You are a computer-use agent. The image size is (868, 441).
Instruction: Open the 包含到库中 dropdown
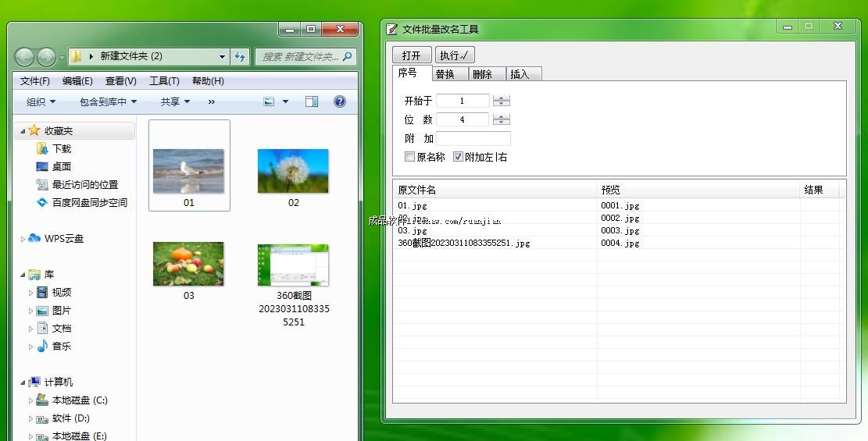(x=109, y=101)
